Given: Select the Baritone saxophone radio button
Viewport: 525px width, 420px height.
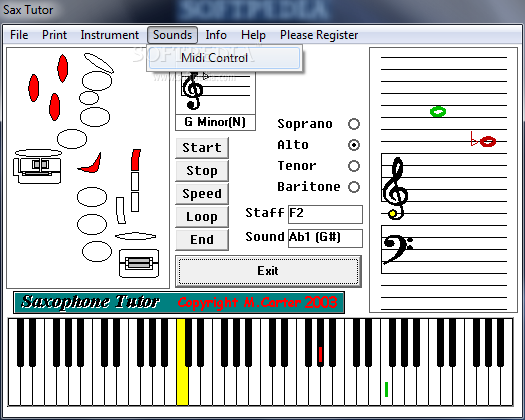Looking at the screenshot, I should tap(354, 187).
